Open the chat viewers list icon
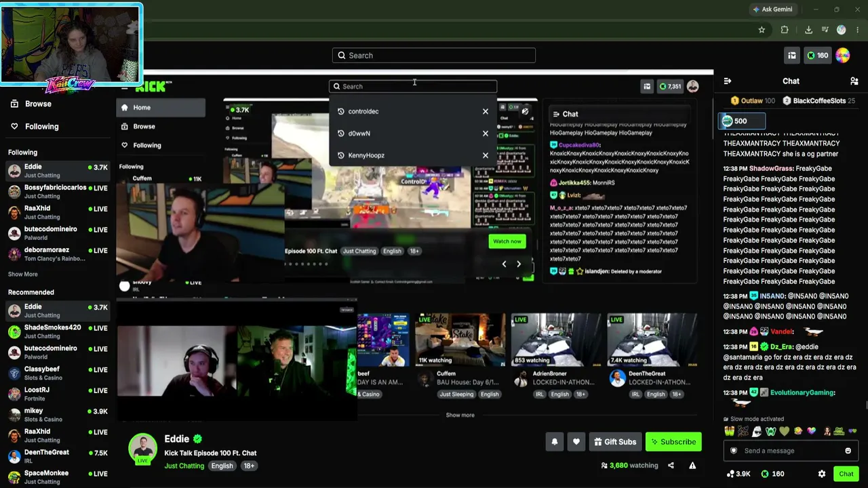The width and height of the screenshot is (868, 488). [854, 81]
